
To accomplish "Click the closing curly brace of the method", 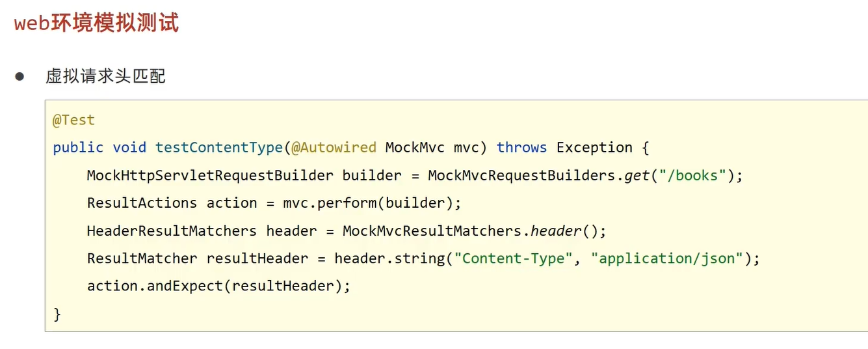I will pyautogui.click(x=57, y=314).
